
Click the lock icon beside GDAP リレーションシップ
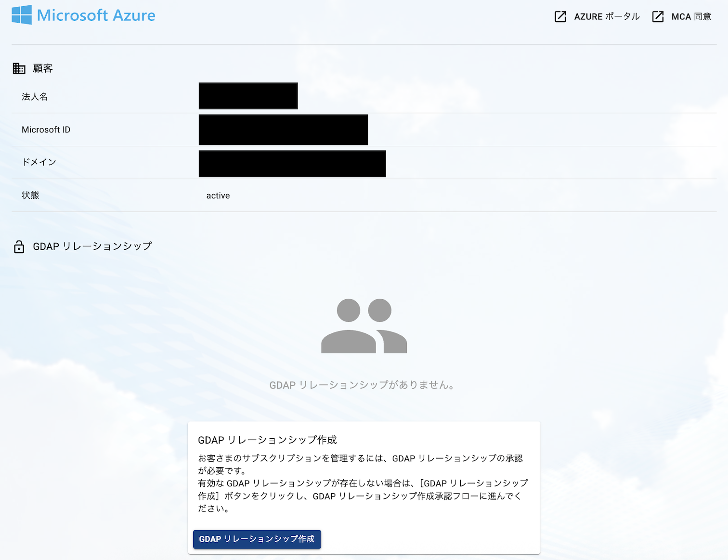coord(19,246)
